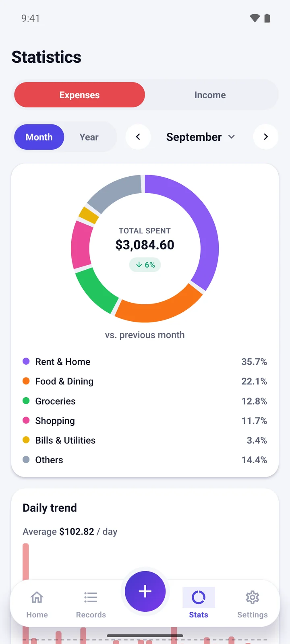Viewport: 290px width, 644px height.
Task: Tap the Daily trend heading
Action: (x=50, y=508)
